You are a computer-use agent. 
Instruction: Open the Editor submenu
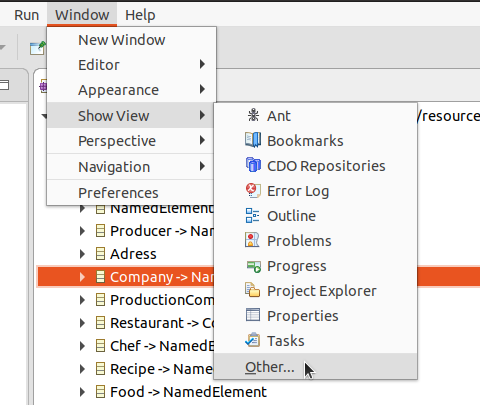(x=132, y=65)
